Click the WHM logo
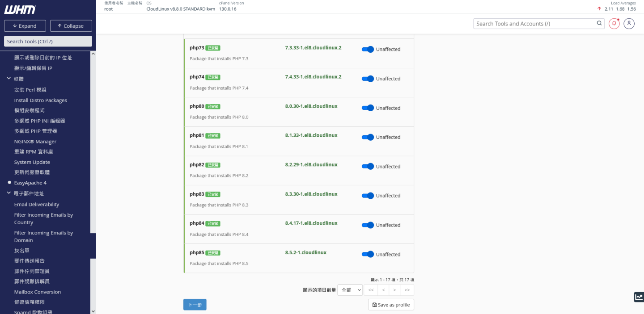This screenshot has width=644, height=314. (x=20, y=9)
